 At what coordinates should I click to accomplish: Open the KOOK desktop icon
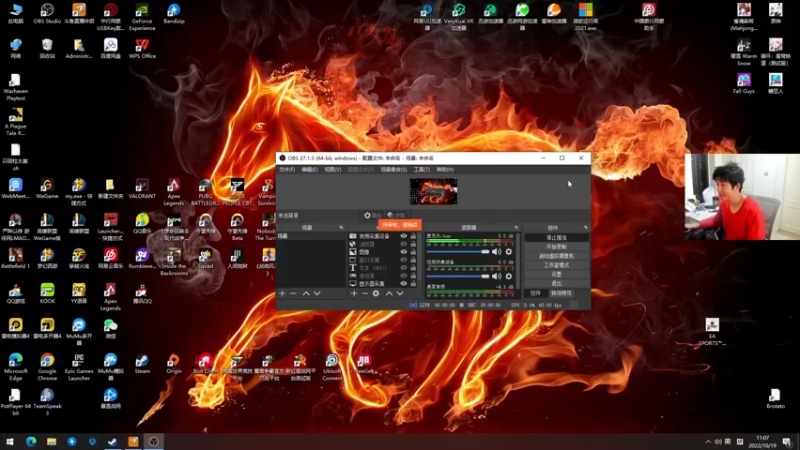pyautogui.click(x=47, y=294)
